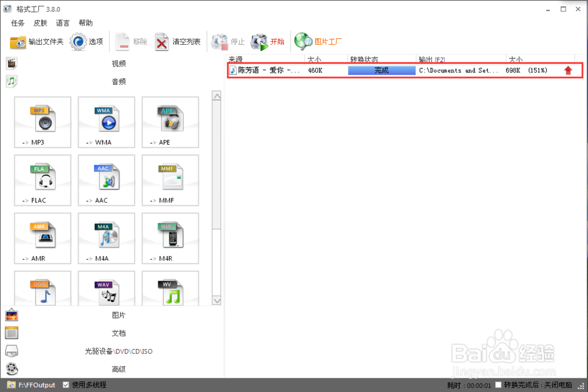Enable 转换完成后:关闭电脑 shutdown option

point(497,384)
